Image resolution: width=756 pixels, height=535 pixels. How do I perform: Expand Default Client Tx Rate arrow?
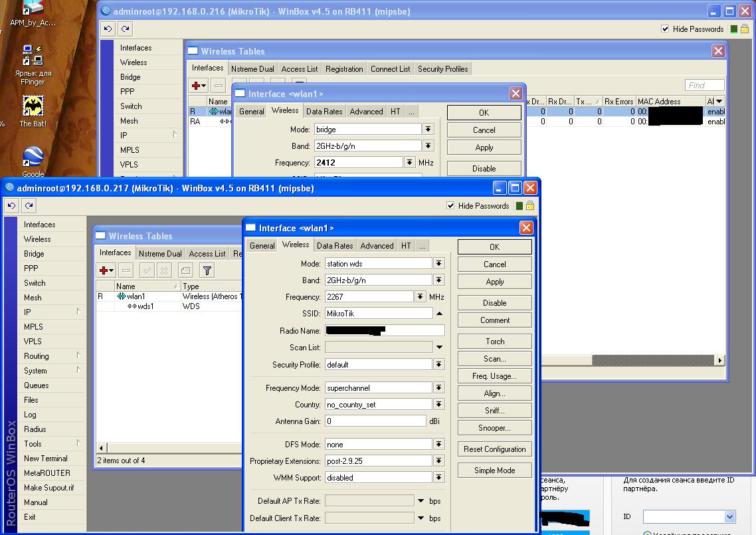click(421, 518)
